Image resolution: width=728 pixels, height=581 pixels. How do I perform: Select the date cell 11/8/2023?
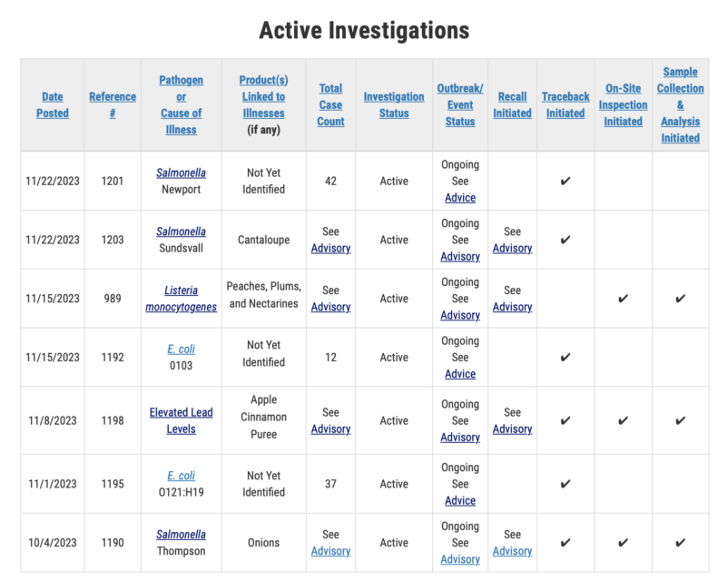(x=53, y=421)
